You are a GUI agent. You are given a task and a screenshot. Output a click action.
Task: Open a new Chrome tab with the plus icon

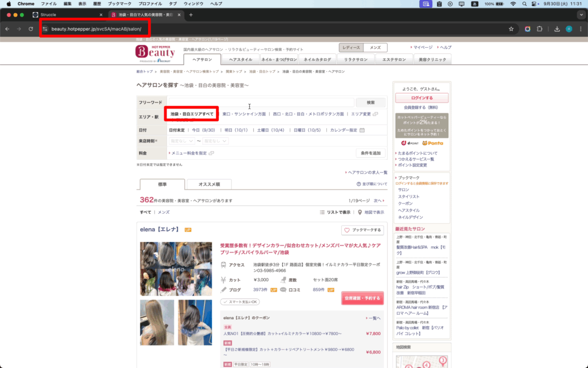tap(191, 14)
